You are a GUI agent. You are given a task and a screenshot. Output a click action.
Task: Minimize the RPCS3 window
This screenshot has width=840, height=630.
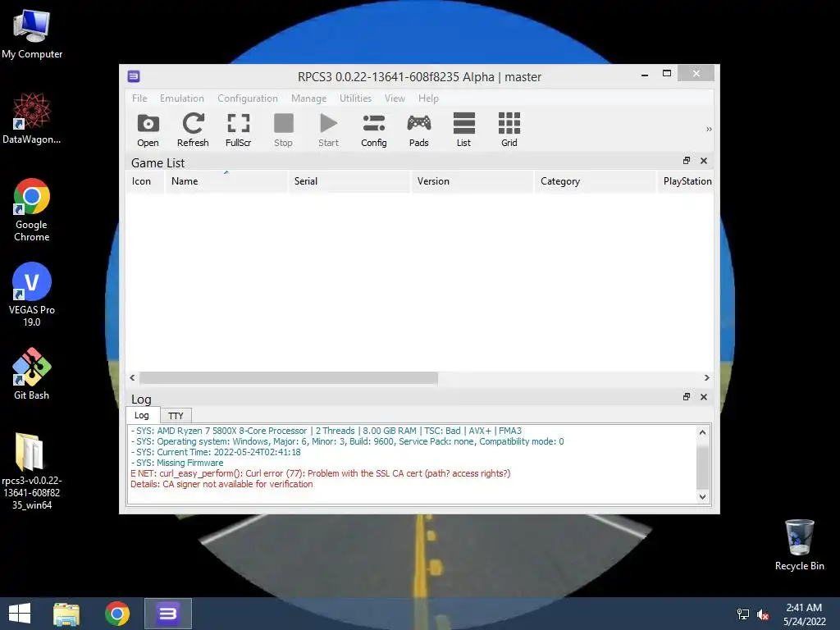click(645, 75)
